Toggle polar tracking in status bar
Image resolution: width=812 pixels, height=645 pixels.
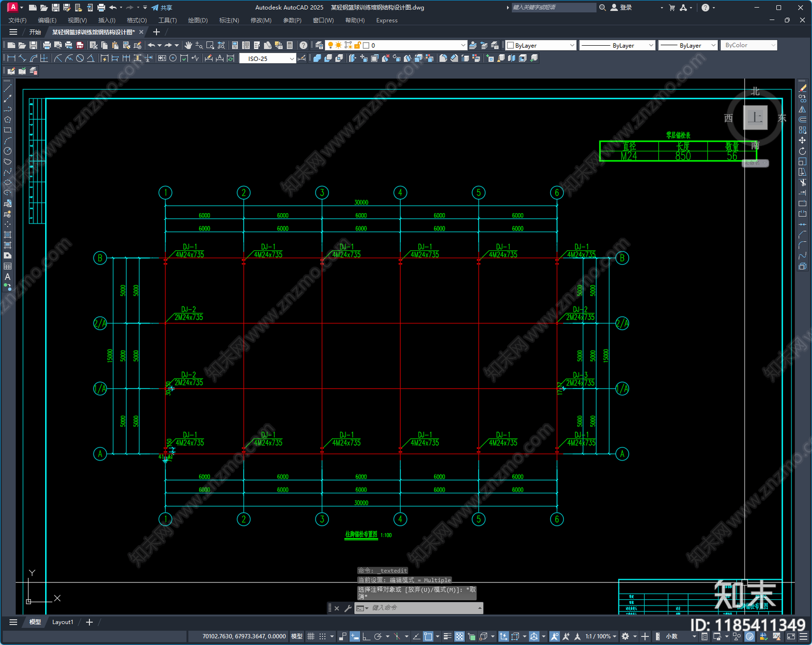[x=378, y=636]
